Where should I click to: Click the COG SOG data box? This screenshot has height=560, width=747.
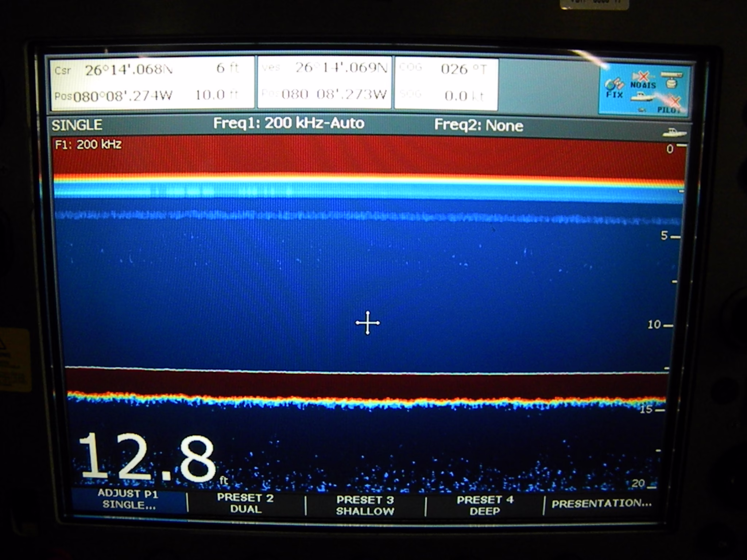(446, 83)
